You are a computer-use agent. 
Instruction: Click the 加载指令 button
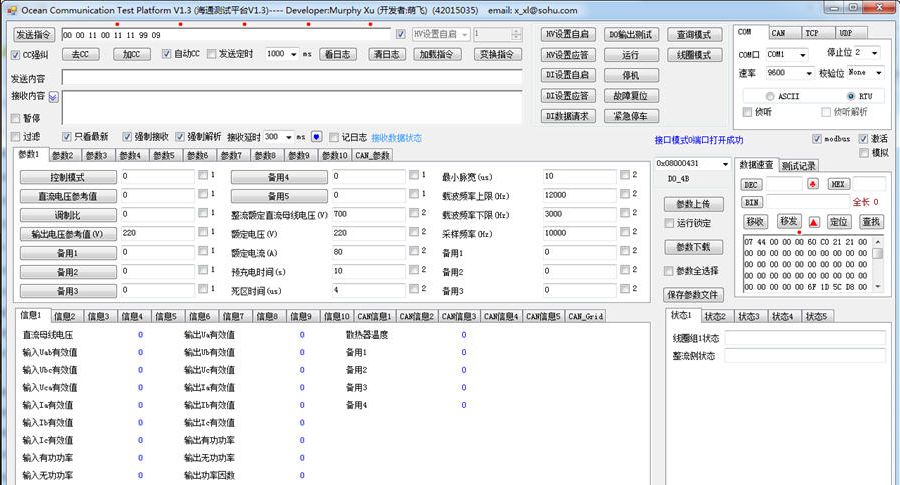(437, 54)
